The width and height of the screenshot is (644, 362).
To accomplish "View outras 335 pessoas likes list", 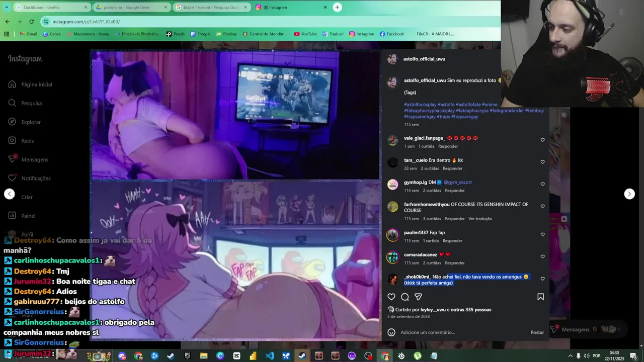I will click(471, 310).
